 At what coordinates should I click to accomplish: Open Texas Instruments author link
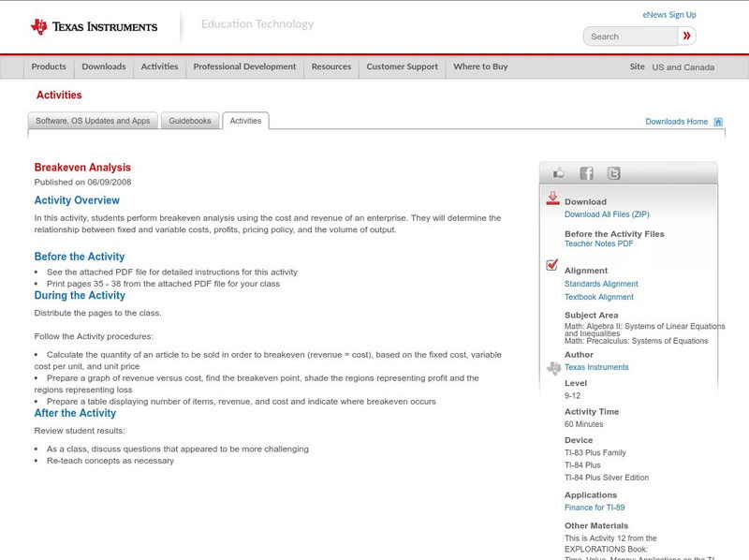596,367
